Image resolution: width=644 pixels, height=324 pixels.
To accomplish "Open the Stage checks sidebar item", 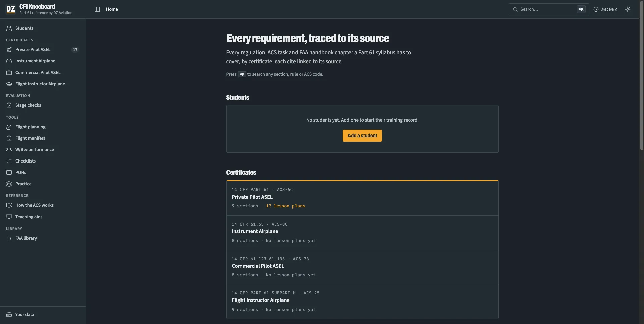I will [43, 105].
